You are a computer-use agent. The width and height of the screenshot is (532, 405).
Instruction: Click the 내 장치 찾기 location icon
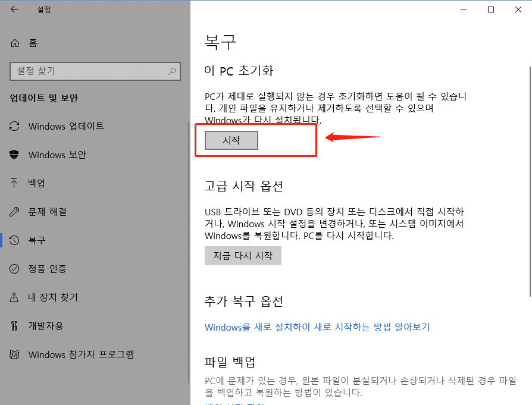pyautogui.click(x=13, y=297)
